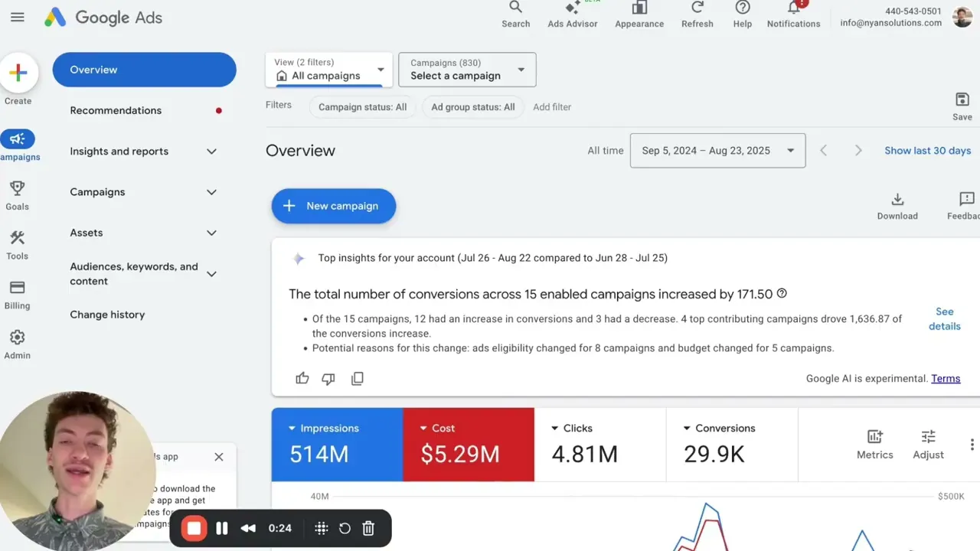This screenshot has width=980, height=551.
Task: Rewind the recording
Action: pyautogui.click(x=248, y=528)
